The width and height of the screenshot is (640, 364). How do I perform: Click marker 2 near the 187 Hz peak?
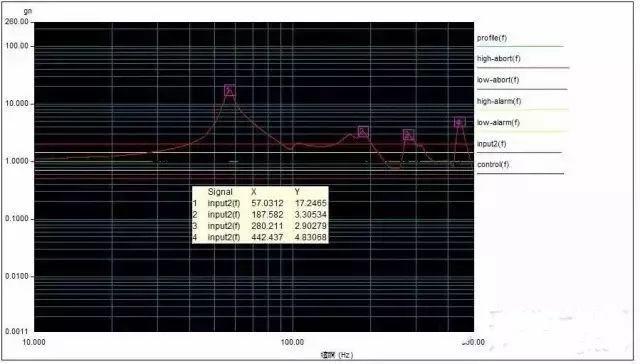click(363, 131)
